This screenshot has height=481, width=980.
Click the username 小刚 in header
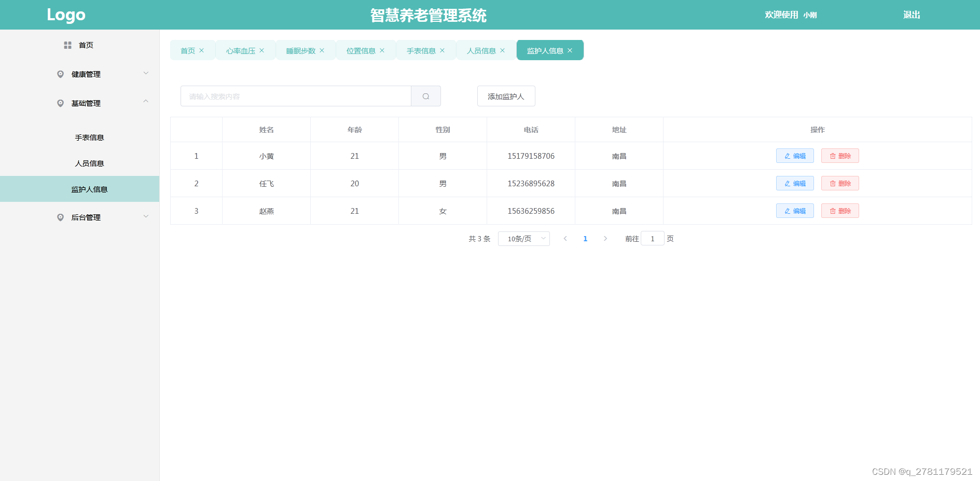point(810,16)
